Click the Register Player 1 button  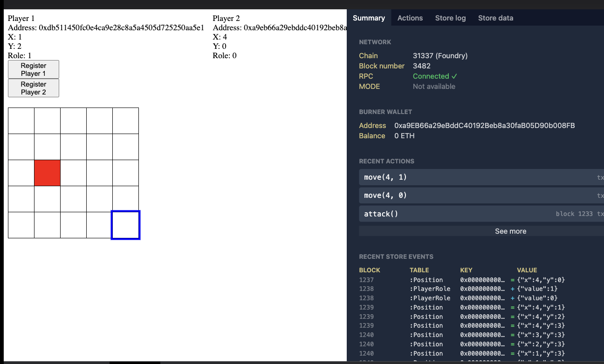click(x=34, y=69)
